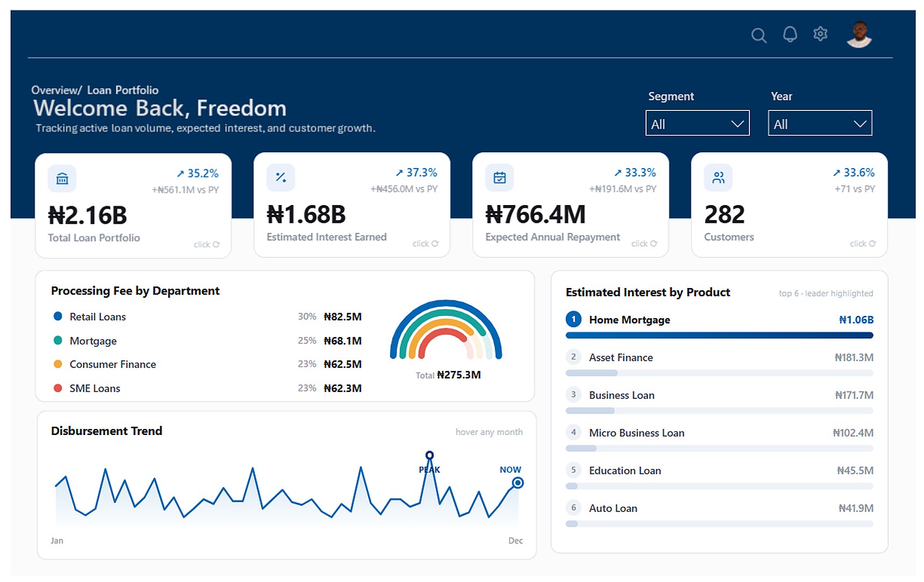Open settings gear icon
924x582 pixels.
[820, 34]
